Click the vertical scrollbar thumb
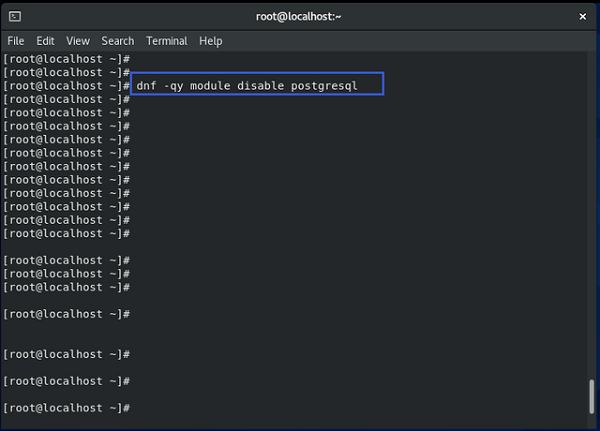The height and width of the screenshot is (431, 600). (592, 396)
